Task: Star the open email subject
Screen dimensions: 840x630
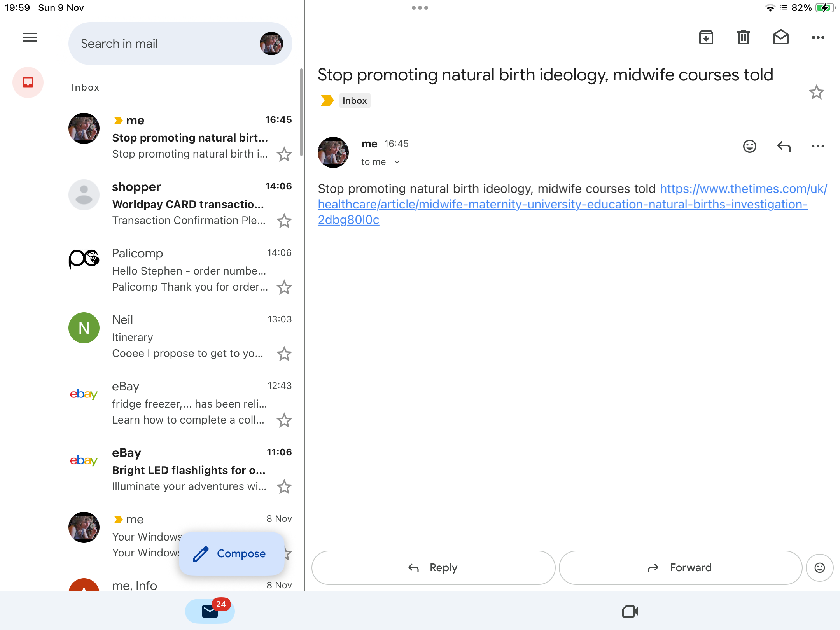Action: coord(816,93)
